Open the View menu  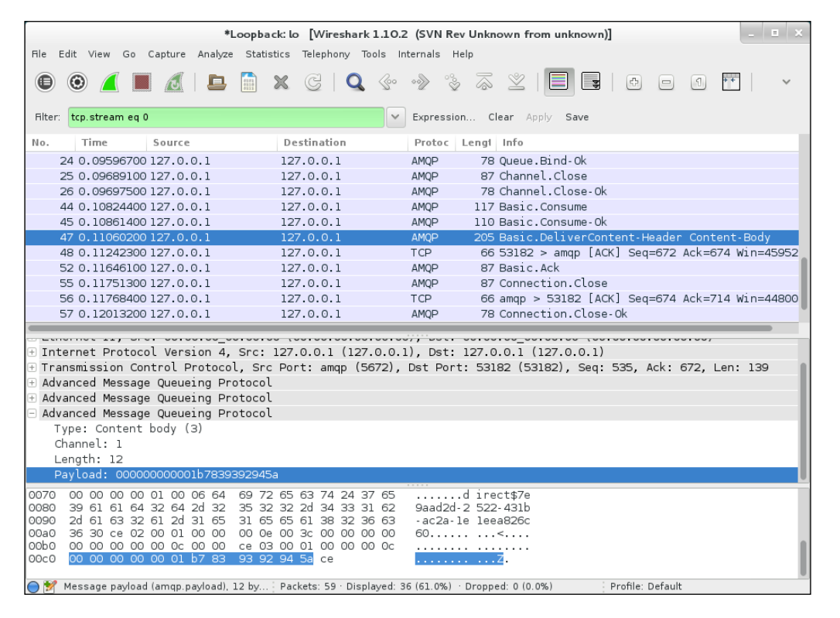tap(99, 54)
